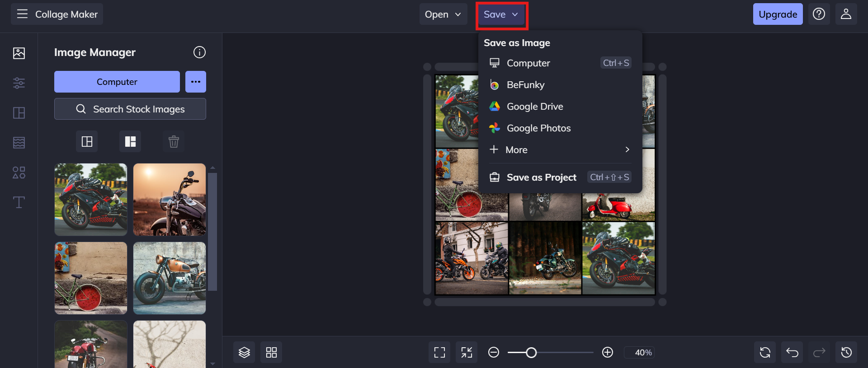Adjust the zoom slider handle
868x368 pixels.
[x=531, y=352]
